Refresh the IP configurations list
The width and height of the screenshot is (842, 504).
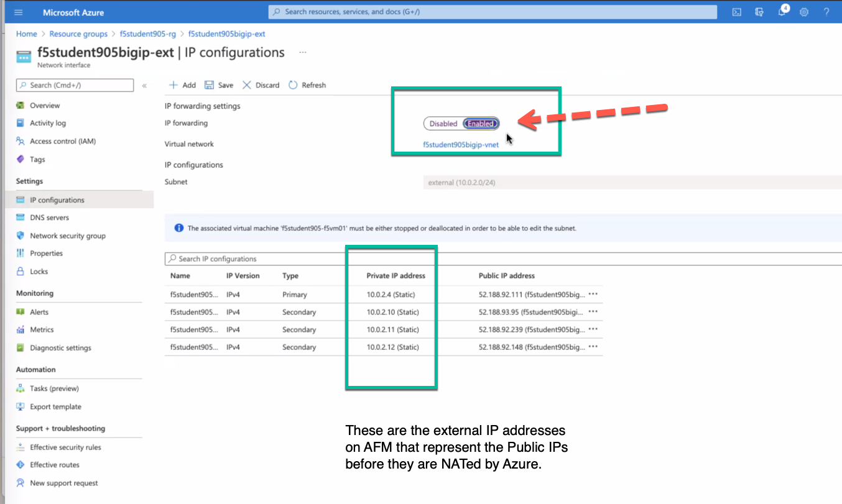307,85
